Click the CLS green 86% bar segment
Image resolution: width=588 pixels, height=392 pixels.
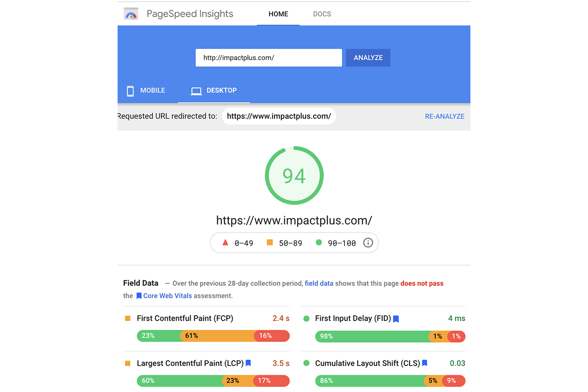point(369,381)
